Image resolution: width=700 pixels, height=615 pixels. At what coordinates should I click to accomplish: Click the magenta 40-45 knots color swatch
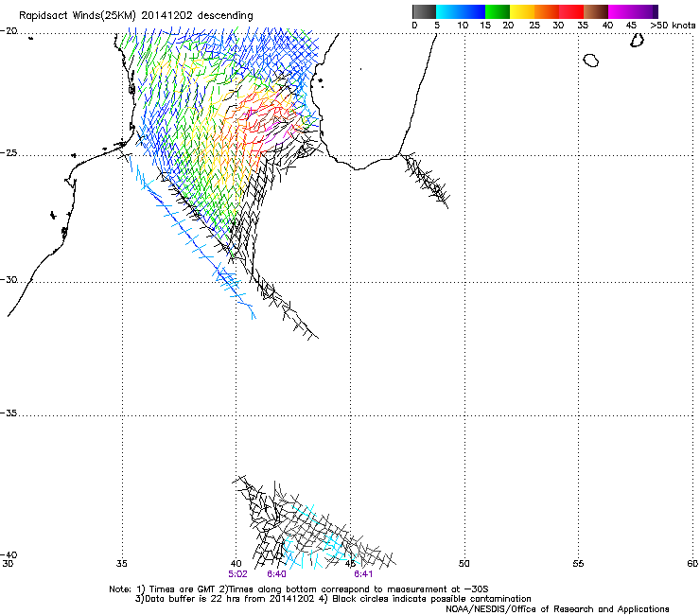click(621, 11)
